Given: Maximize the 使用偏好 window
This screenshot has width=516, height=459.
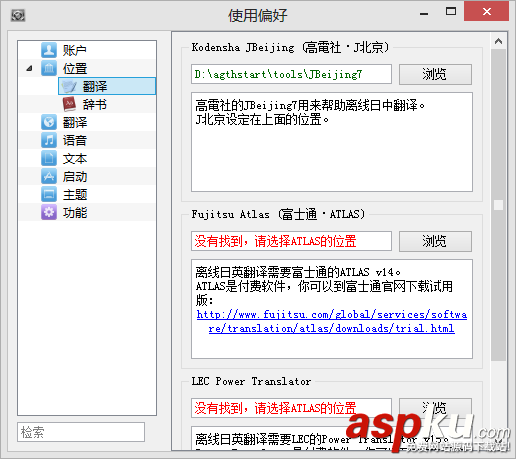Looking at the screenshot, I should tap(451, 12).
